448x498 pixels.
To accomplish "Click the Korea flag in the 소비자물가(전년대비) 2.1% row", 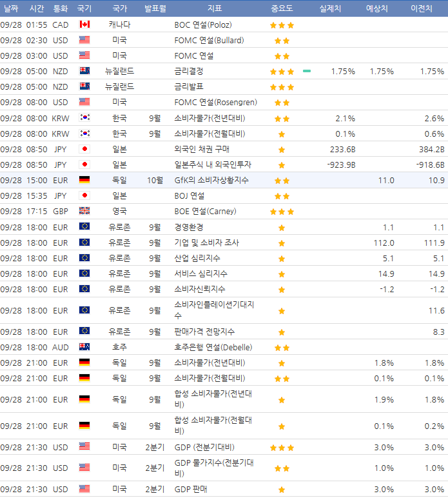I will pos(84,118).
